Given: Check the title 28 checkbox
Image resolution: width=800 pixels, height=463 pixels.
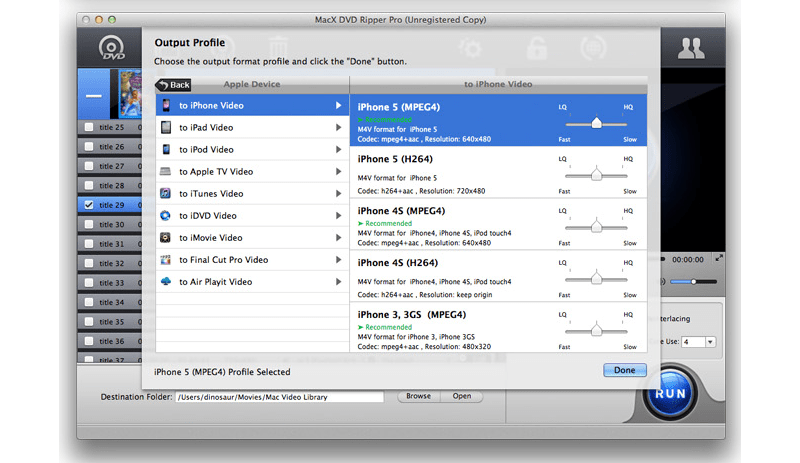Looking at the screenshot, I should click(89, 185).
